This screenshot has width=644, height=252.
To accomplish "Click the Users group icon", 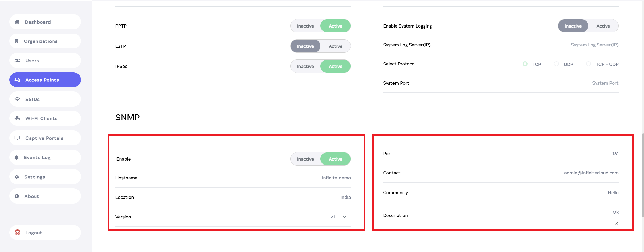I will tap(17, 61).
